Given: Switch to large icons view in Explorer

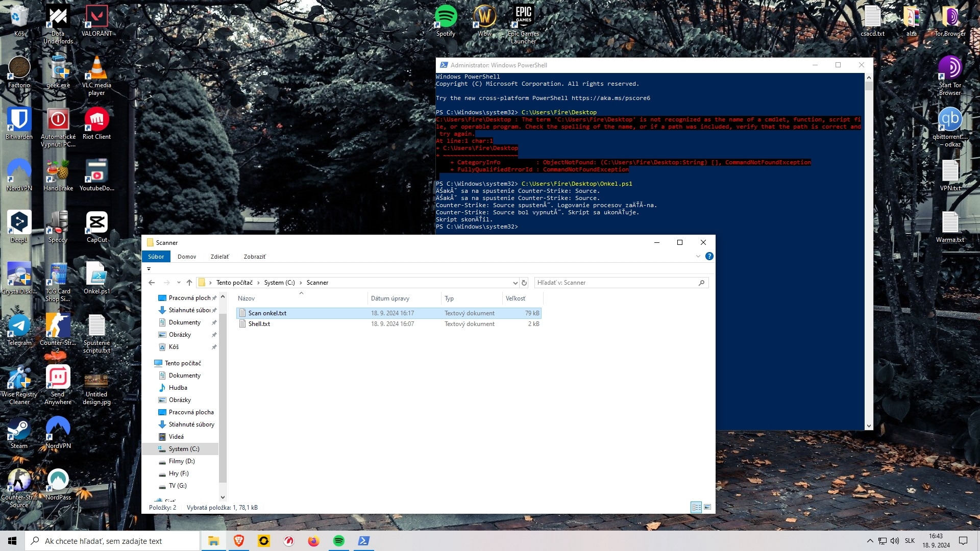Looking at the screenshot, I should tap(707, 507).
